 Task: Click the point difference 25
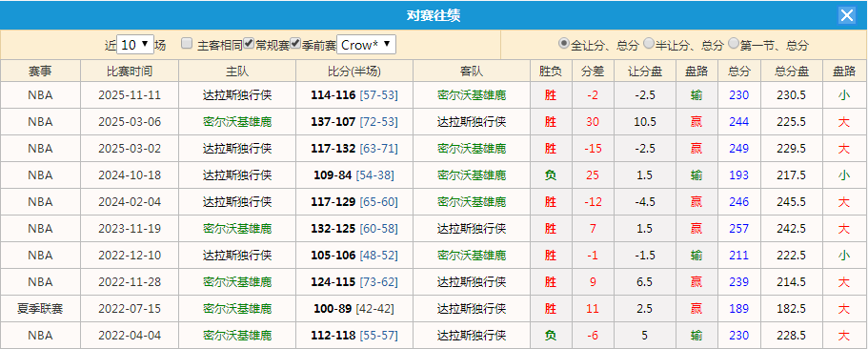point(593,175)
